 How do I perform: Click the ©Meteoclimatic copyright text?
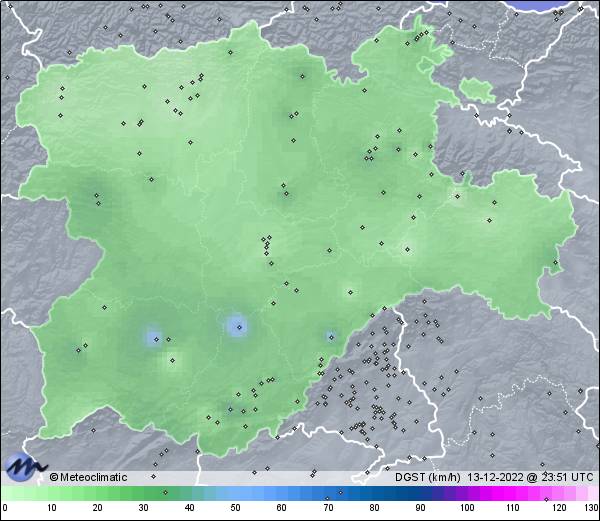88,477
